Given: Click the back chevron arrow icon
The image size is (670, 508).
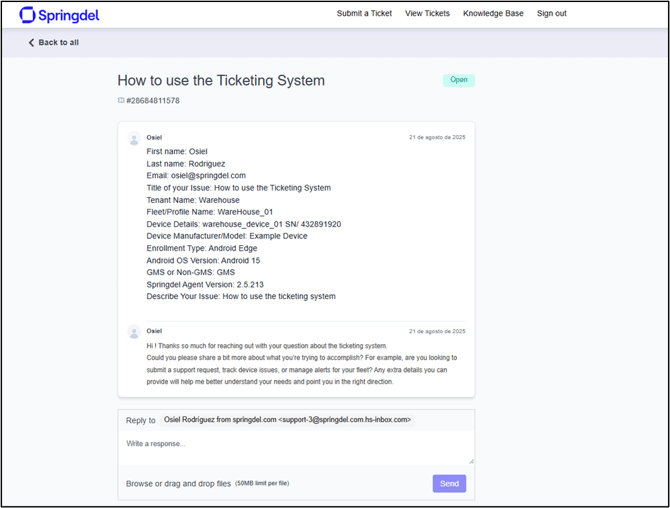Looking at the screenshot, I should 31,42.
